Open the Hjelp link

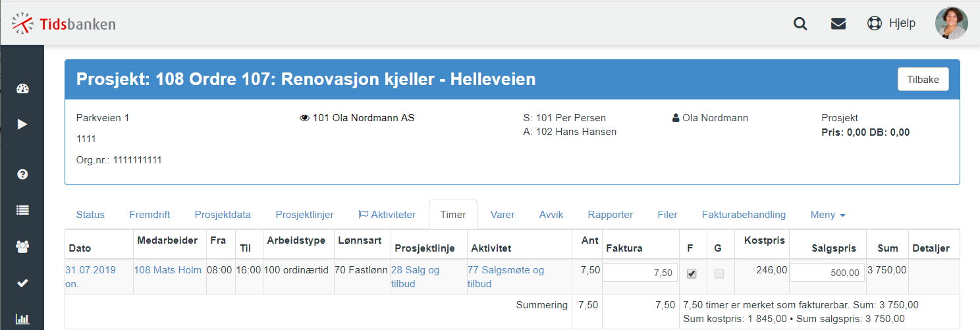click(x=902, y=23)
